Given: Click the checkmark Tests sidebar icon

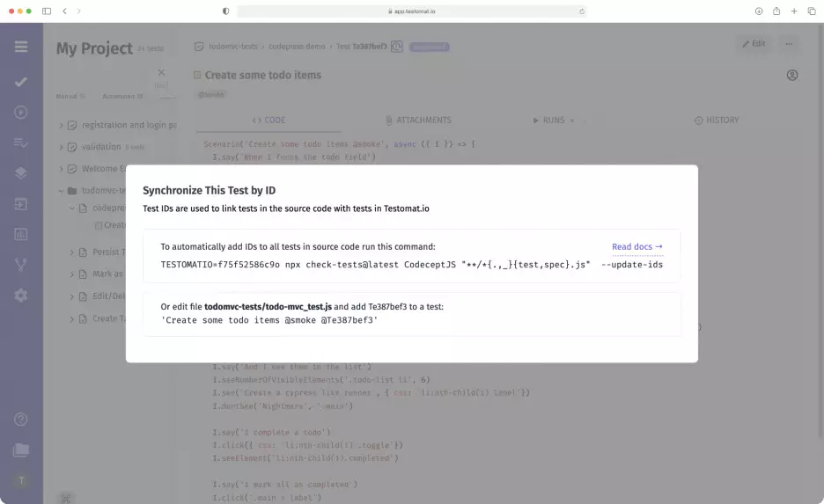Looking at the screenshot, I should 21,82.
